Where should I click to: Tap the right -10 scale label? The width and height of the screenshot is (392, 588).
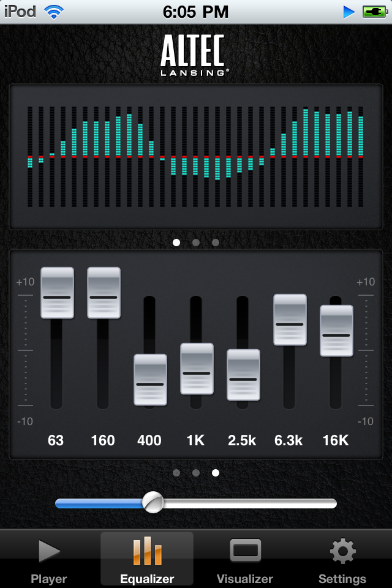[x=366, y=421]
